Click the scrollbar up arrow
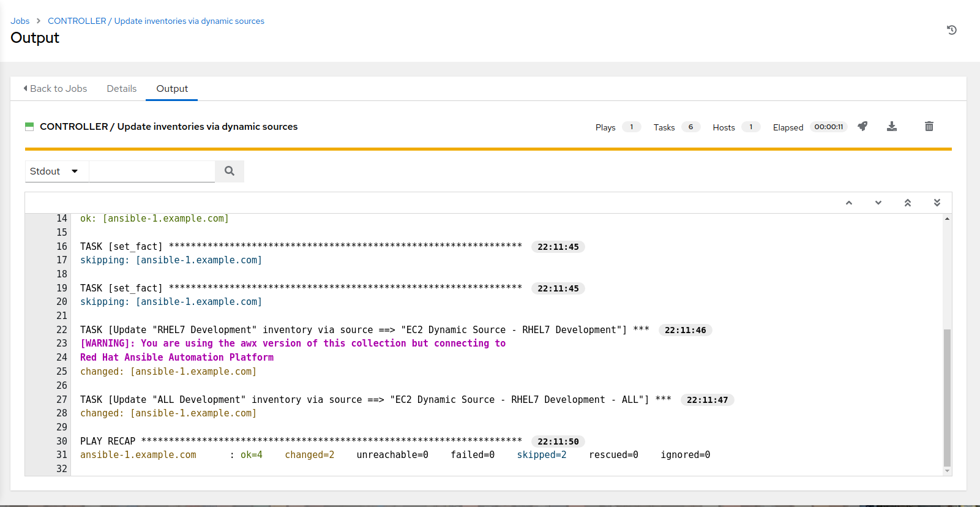Viewport: 980px width, 507px height. (947, 219)
